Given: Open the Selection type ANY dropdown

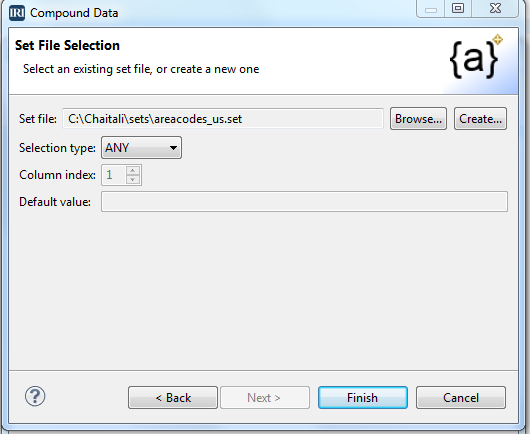Looking at the screenshot, I should tap(141, 148).
